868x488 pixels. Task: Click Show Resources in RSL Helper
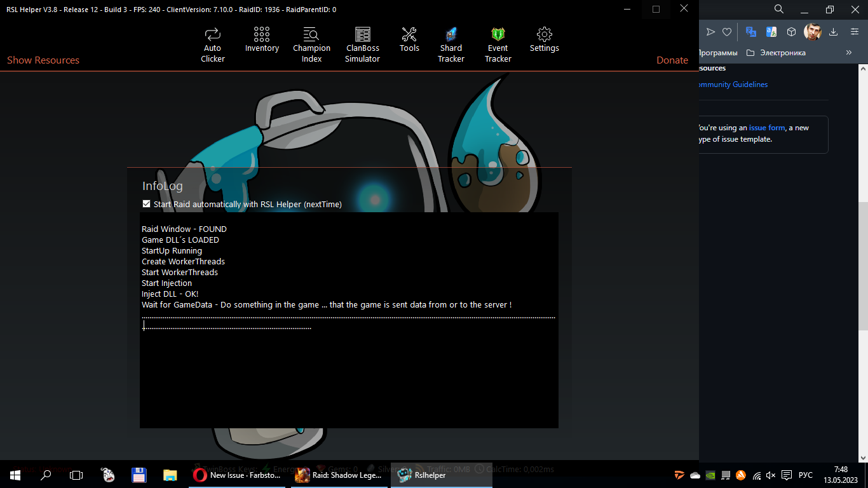[x=43, y=60]
